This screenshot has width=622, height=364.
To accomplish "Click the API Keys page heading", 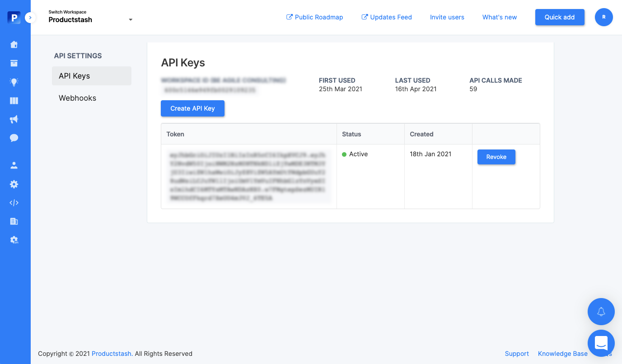I will pos(183,63).
